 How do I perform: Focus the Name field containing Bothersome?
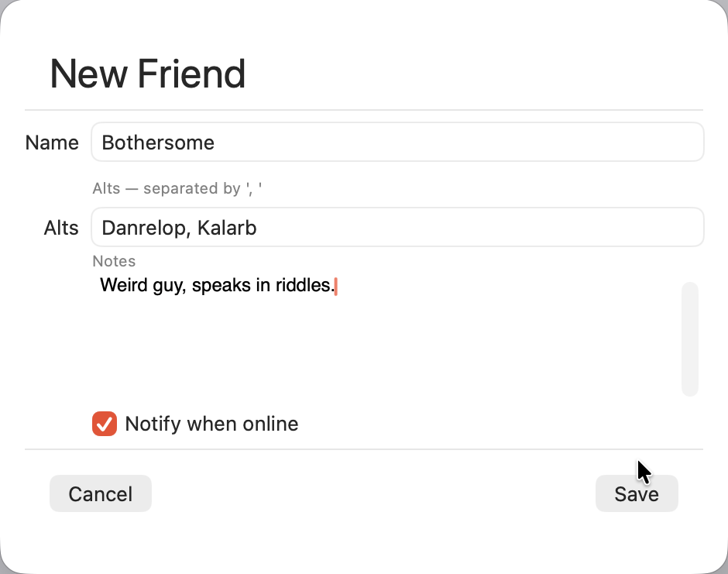[x=397, y=142]
